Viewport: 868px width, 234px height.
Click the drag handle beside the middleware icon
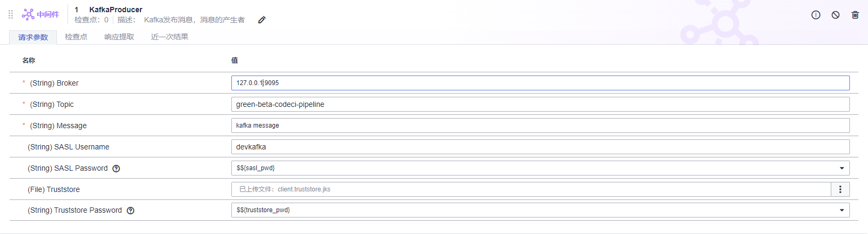tap(11, 14)
